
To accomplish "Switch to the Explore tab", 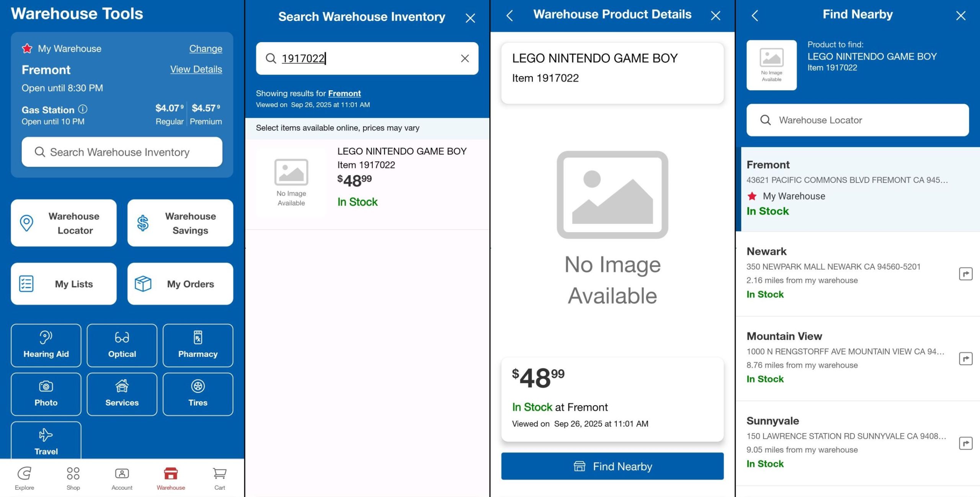I will pos(24,477).
